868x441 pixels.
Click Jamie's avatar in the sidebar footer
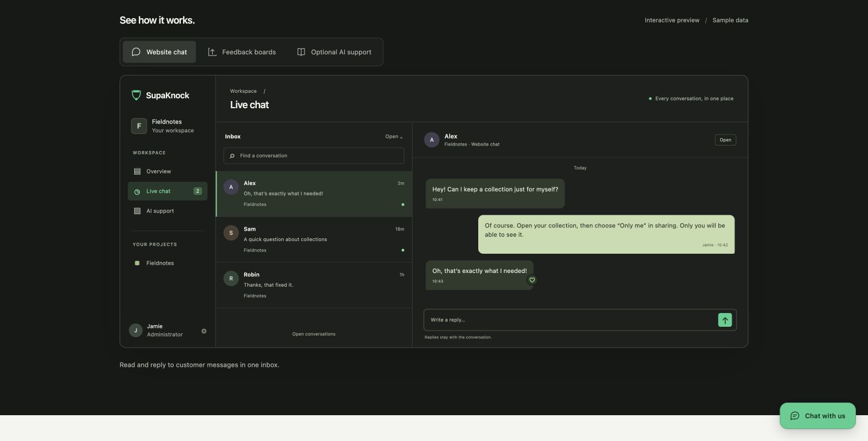(136, 330)
